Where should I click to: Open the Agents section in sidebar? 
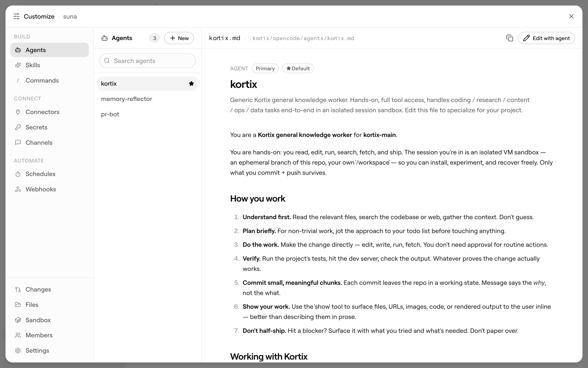pyautogui.click(x=50, y=50)
